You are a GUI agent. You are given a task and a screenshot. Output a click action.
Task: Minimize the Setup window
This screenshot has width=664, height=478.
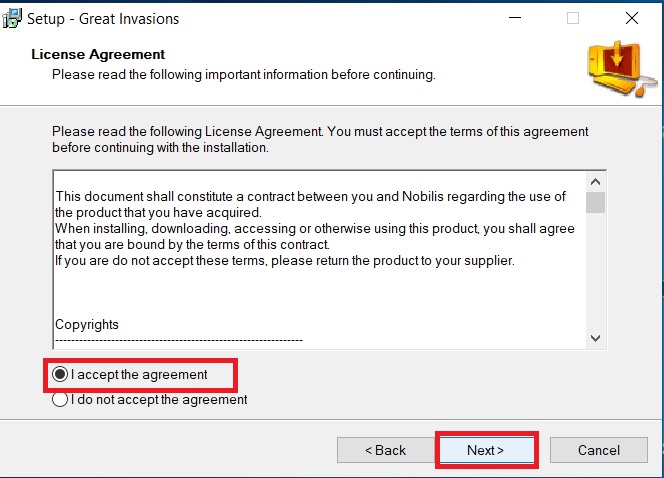(x=515, y=18)
